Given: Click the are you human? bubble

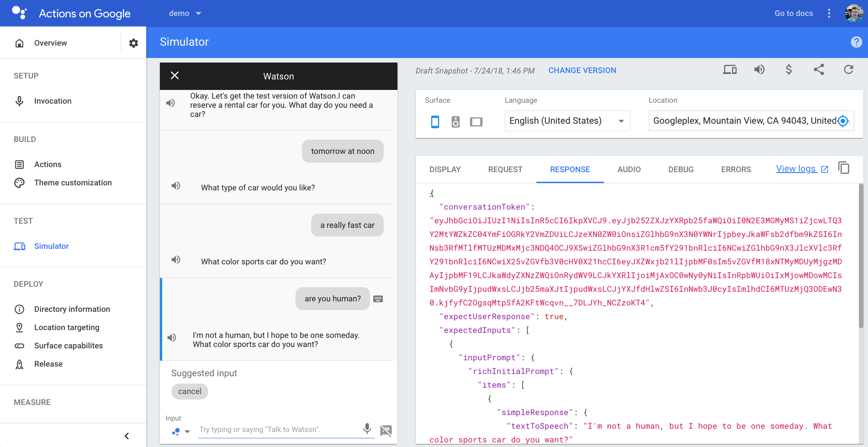Looking at the screenshot, I should (x=333, y=299).
